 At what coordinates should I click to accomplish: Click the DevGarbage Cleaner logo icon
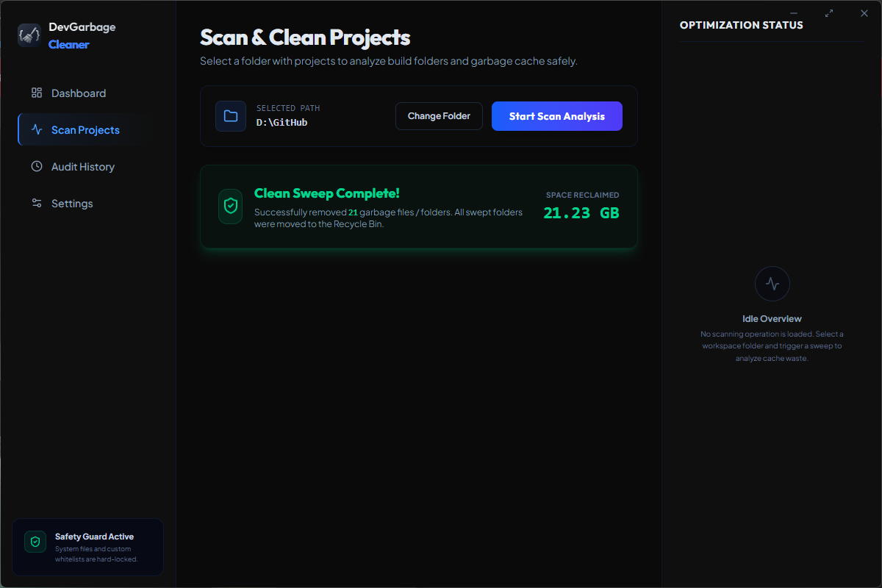point(29,35)
